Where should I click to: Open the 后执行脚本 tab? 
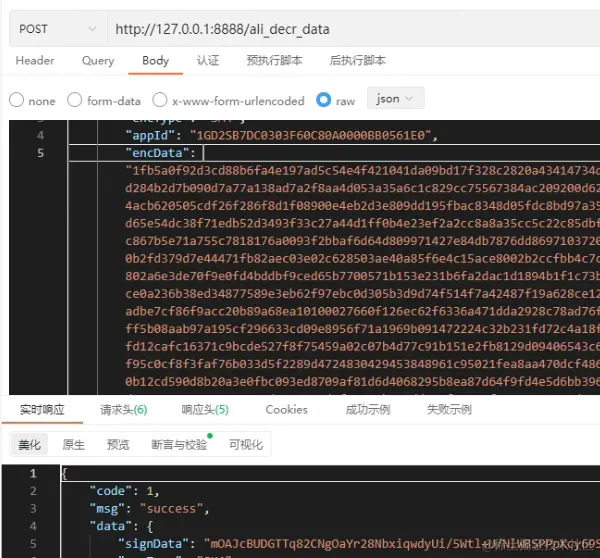click(357, 60)
